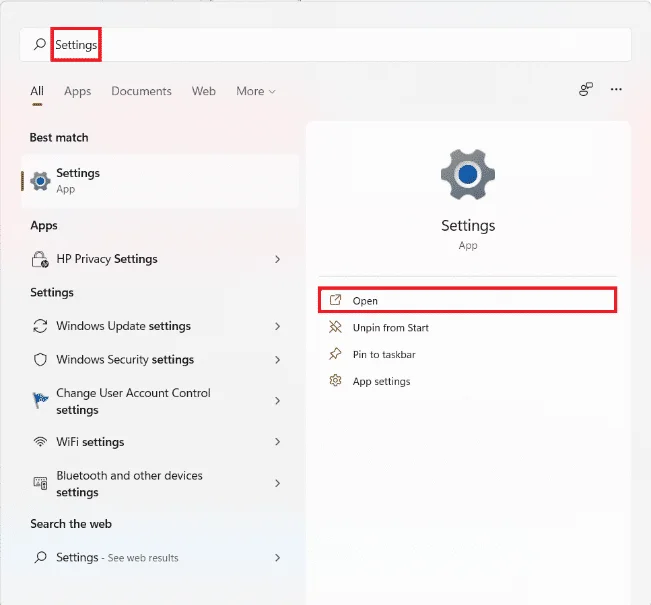651x605 pixels.
Task: Click the large Settings gear in preview pane
Action: (x=468, y=174)
